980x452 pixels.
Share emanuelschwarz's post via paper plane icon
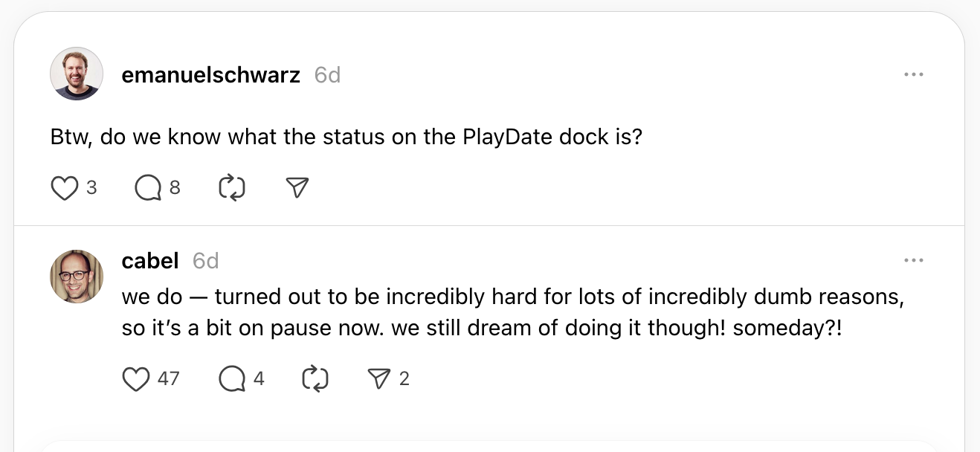(297, 188)
